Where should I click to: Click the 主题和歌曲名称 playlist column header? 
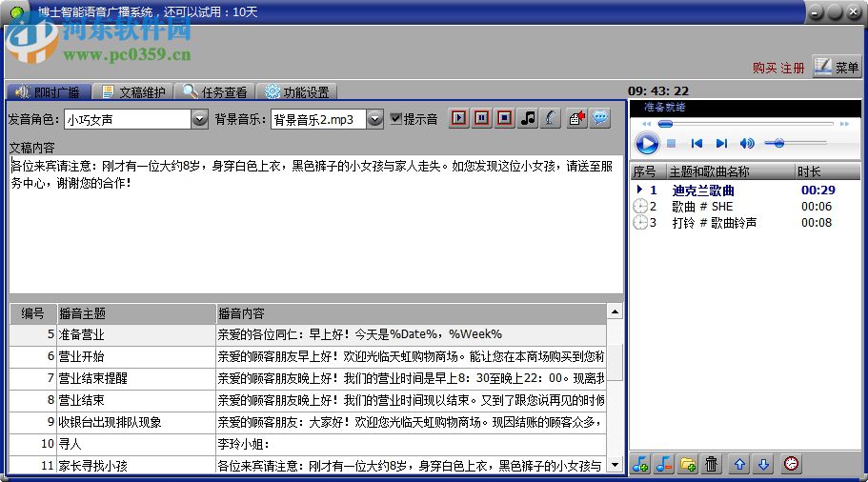(730, 171)
